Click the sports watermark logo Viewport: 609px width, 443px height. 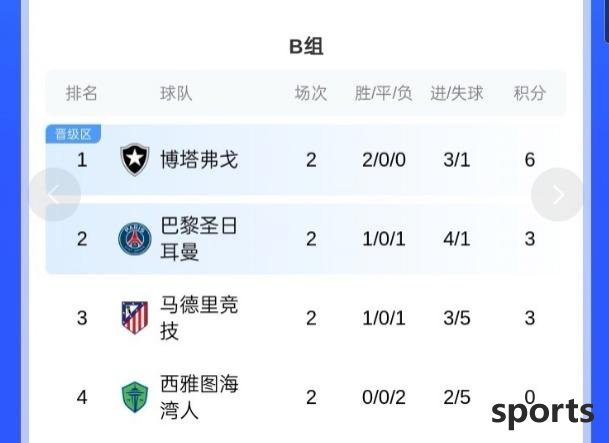(542, 412)
